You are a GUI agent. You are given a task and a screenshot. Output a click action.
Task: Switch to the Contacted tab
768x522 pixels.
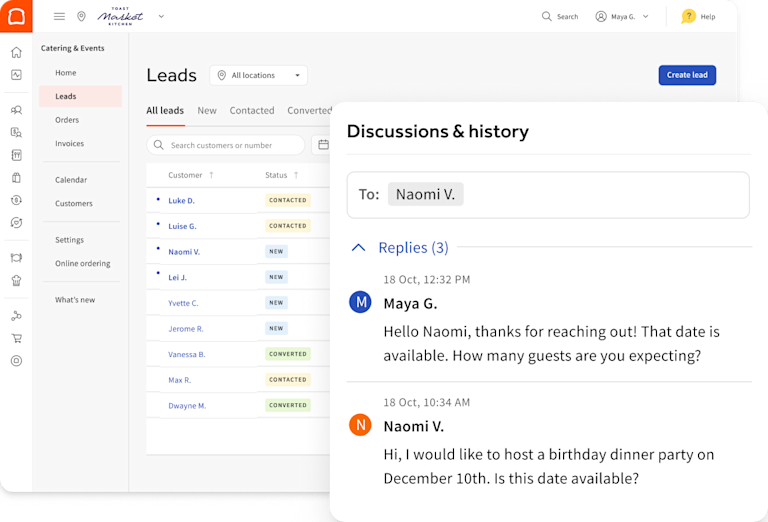pyautogui.click(x=252, y=111)
